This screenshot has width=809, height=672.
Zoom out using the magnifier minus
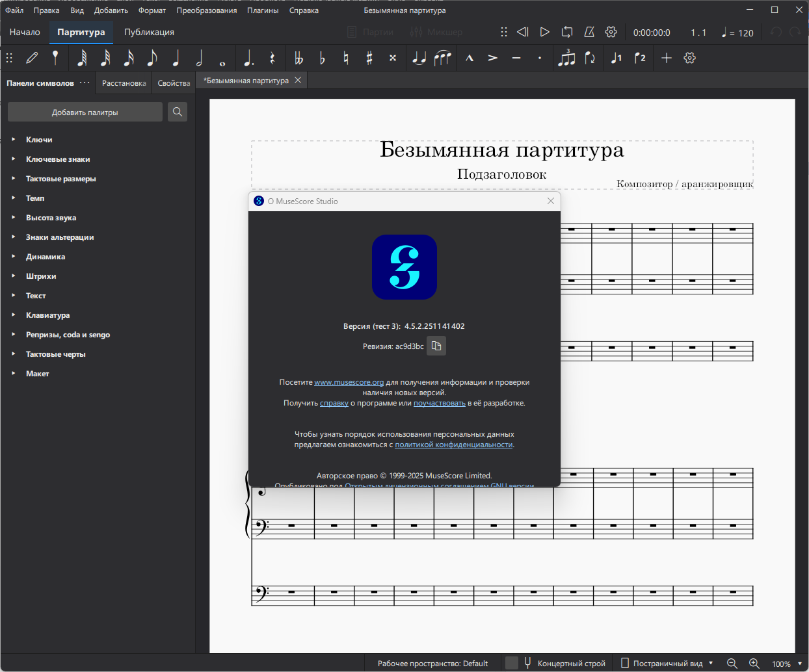(732, 663)
